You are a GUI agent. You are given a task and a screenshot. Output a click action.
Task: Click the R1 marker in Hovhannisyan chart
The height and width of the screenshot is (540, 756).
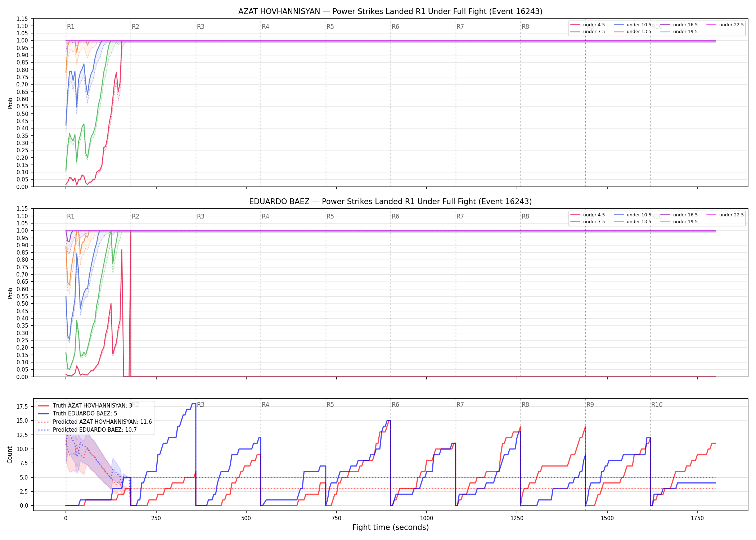(71, 27)
